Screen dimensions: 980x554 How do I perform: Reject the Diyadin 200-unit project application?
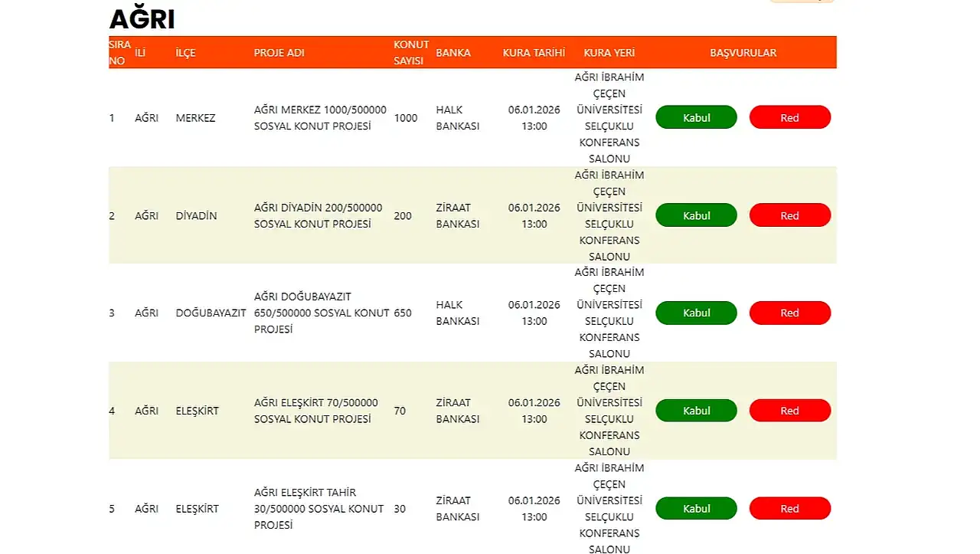789,215
